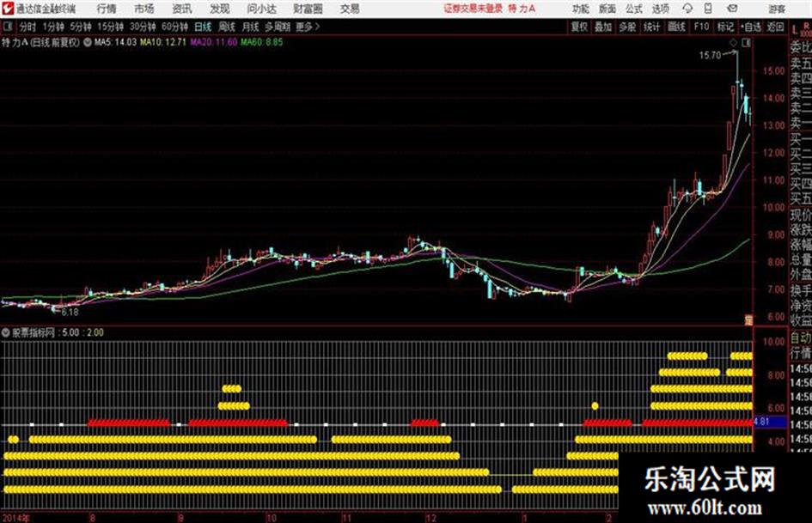
Task: Click the 复权 toolbar button
Action: click(579, 27)
